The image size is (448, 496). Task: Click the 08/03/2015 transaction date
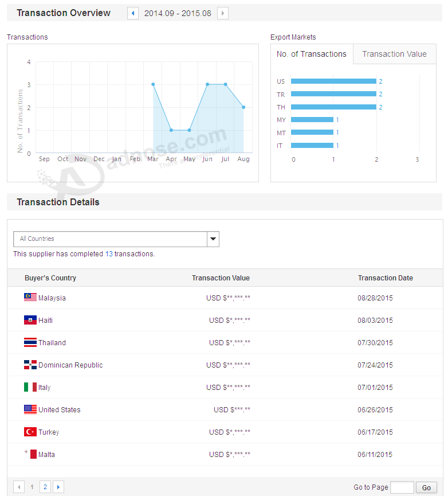[x=375, y=321]
